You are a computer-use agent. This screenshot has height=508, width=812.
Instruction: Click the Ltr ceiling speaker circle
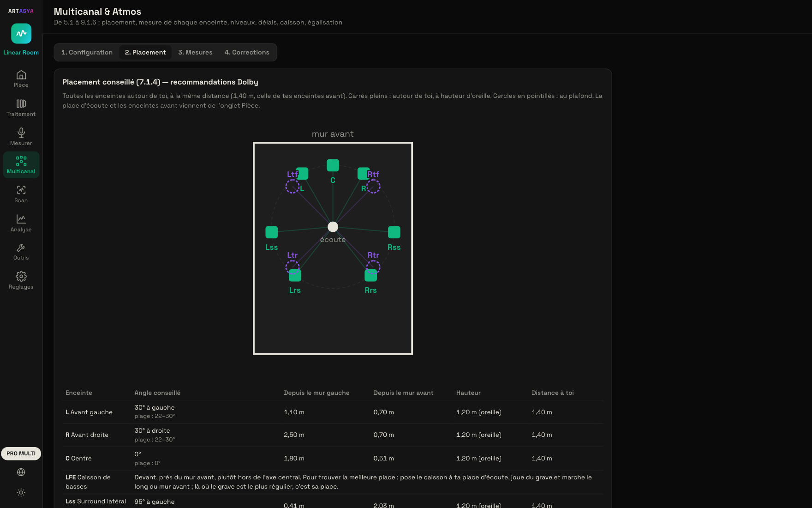(x=293, y=267)
